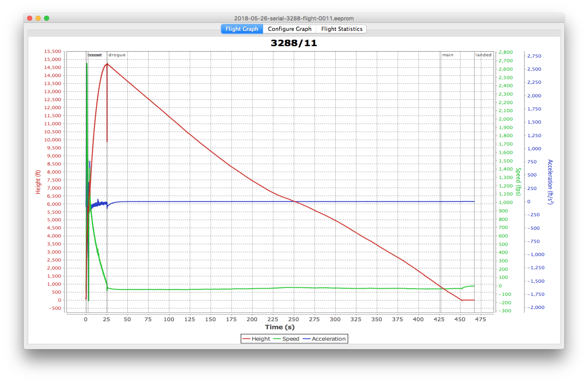Switch to the Flight Graph tab
588x383 pixels.
point(242,29)
